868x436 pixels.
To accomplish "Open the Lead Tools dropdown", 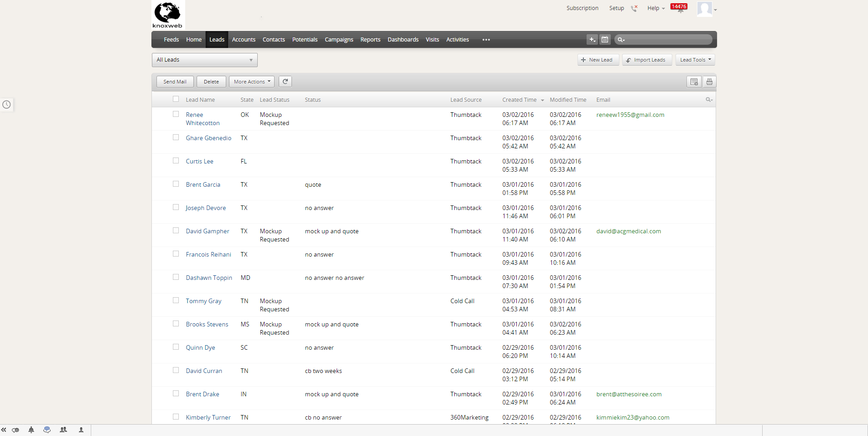I will coord(695,60).
